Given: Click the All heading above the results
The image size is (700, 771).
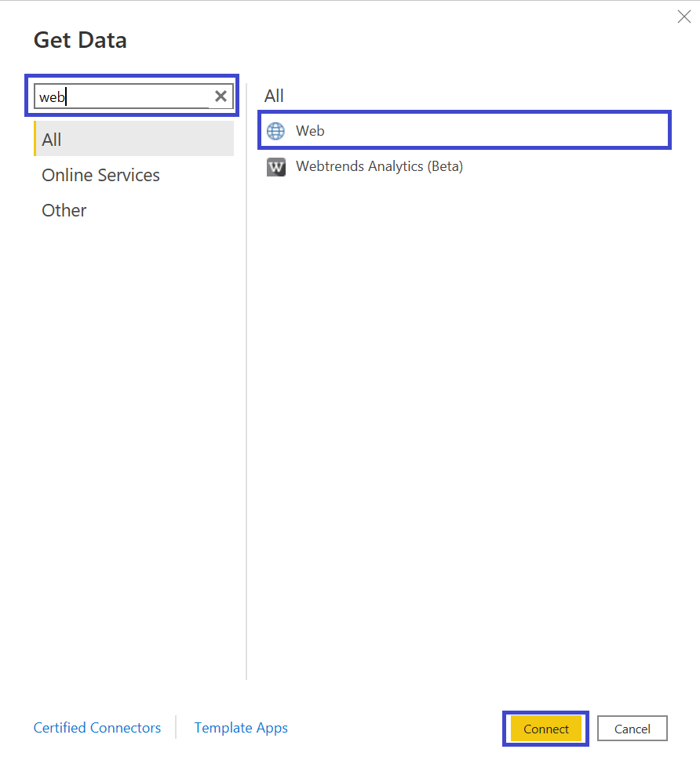Looking at the screenshot, I should [273, 95].
